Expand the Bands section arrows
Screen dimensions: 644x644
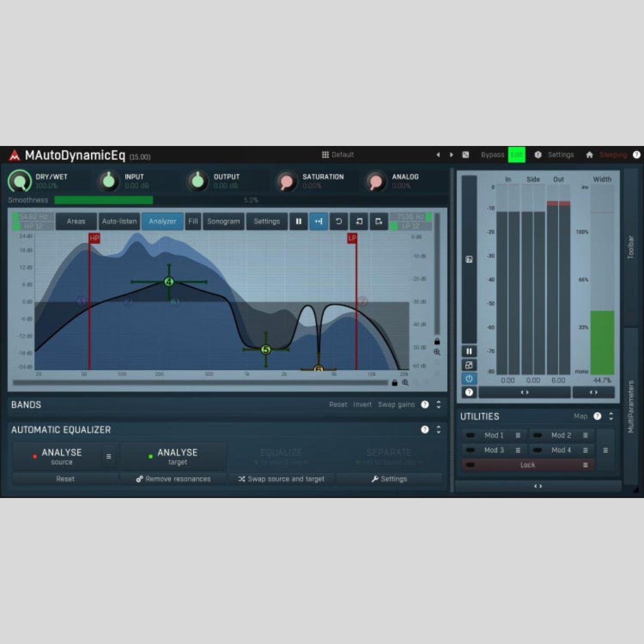click(x=438, y=405)
